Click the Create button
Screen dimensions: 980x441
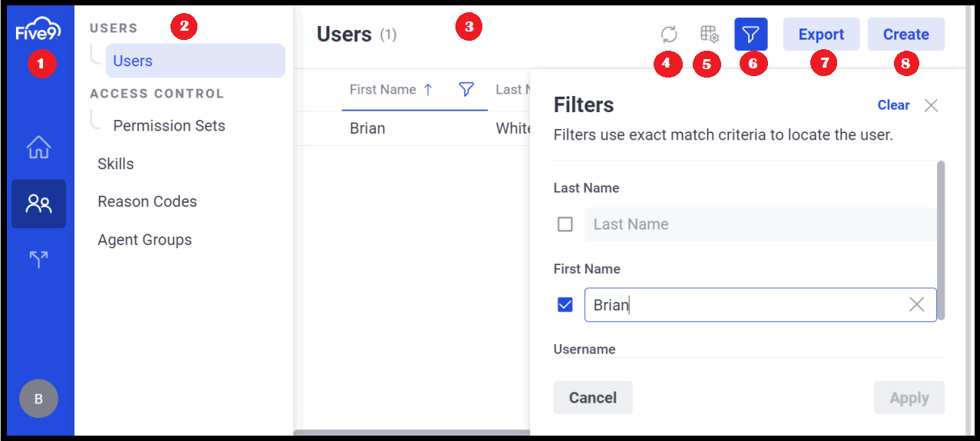pos(906,35)
